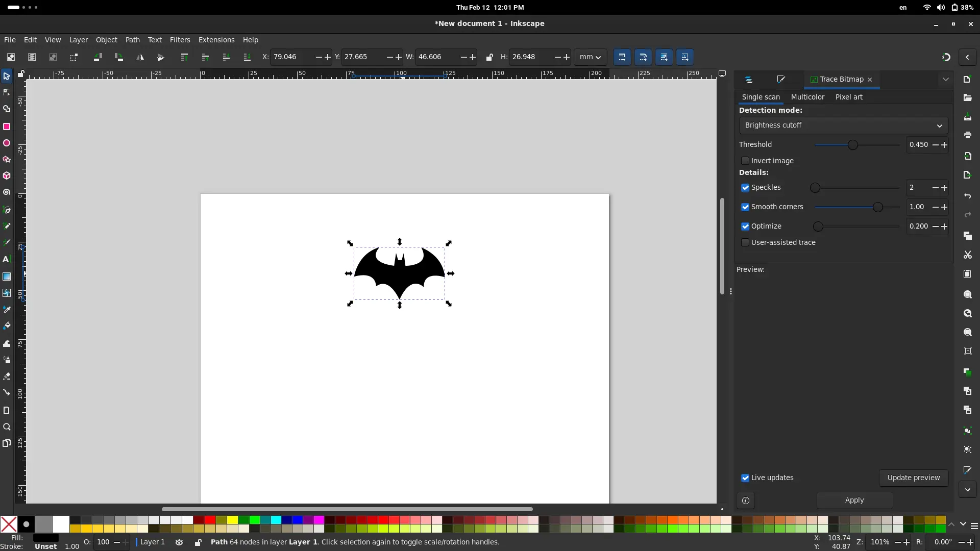Close the Trace Bitmap tab
980x551 pixels.
pyautogui.click(x=870, y=80)
